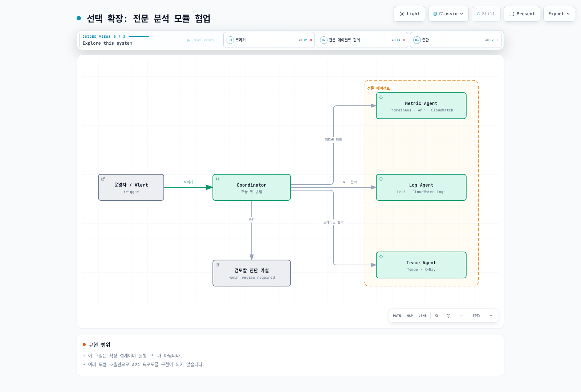This screenshot has width=581, height=392.
Task: Click the 구현 범위 section heading
Action: click(x=99, y=345)
